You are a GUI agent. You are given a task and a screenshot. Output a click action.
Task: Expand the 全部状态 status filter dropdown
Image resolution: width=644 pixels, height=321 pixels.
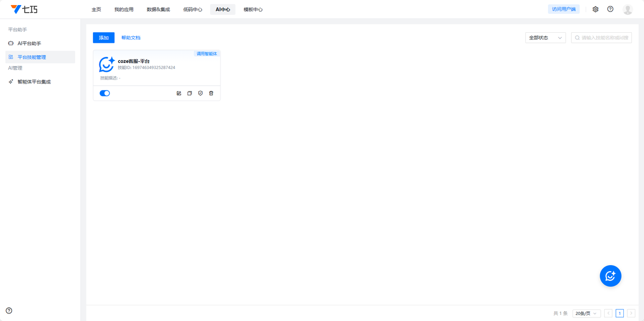(x=545, y=38)
